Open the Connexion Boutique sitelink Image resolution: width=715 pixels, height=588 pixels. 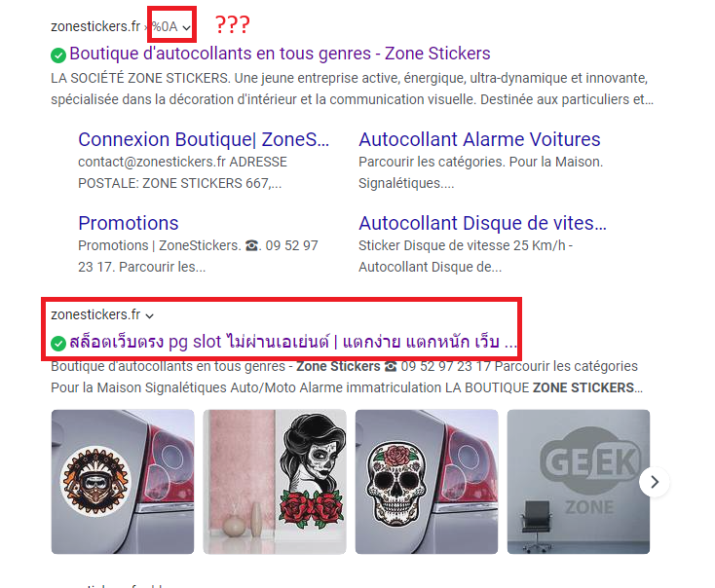pyautogui.click(x=204, y=139)
